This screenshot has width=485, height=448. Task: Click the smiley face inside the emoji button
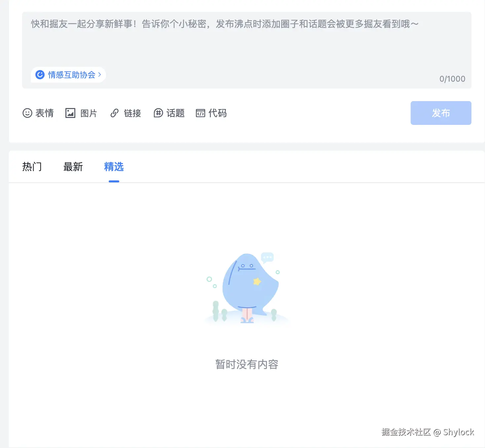pyautogui.click(x=27, y=113)
